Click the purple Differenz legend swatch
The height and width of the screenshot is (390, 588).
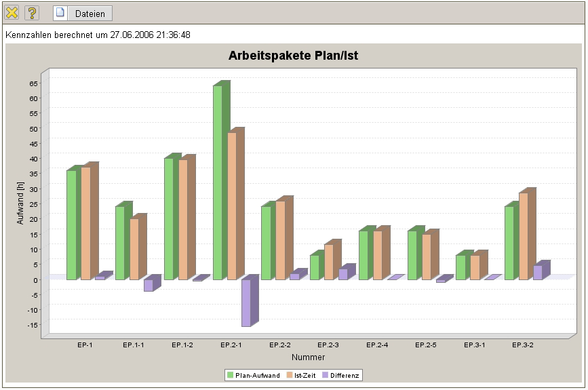325,375
